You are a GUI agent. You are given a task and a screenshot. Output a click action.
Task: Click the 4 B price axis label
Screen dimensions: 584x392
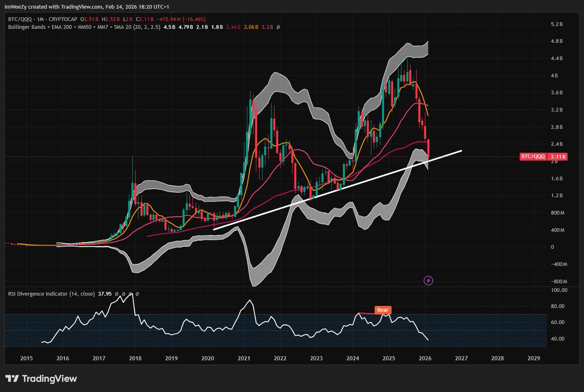click(x=555, y=76)
